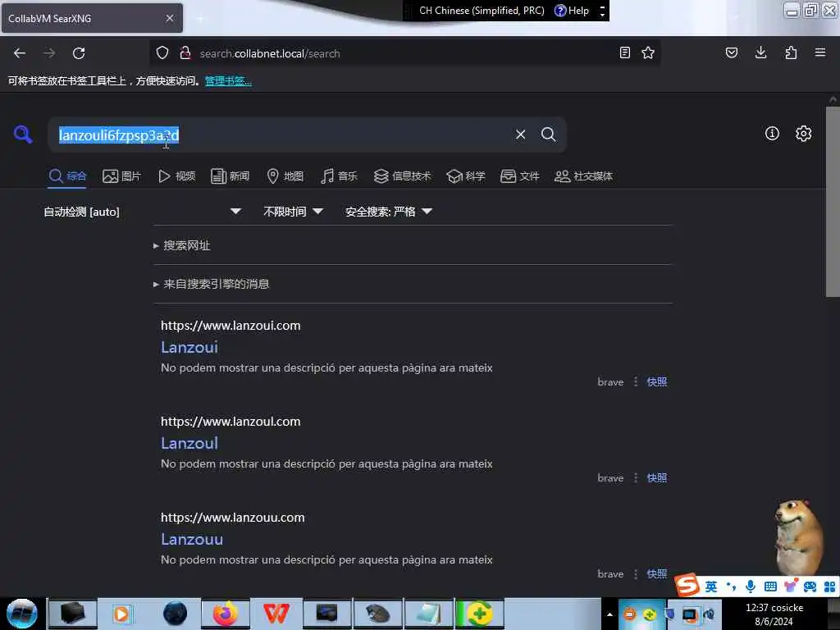Viewport: 840px width, 630px height.
Task: Click the 管理书签 manage bookmarks link
Action: click(x=228, y=81)
